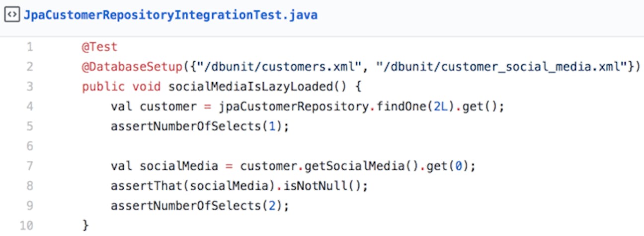Select line number 10

27,226
